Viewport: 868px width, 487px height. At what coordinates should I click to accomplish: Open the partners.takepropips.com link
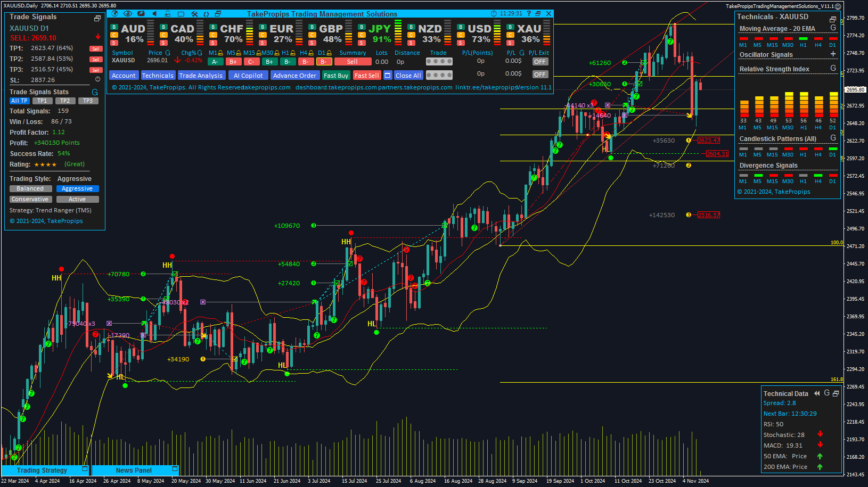415,88
